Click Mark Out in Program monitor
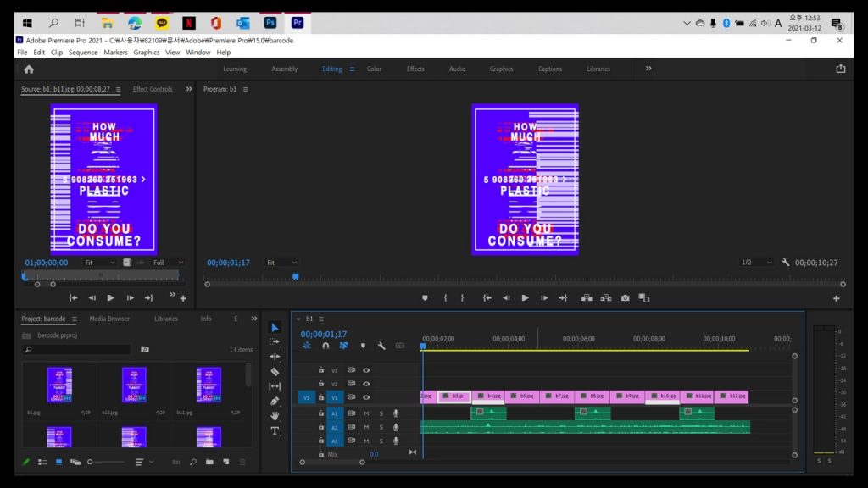Screen dimensions: 868x488 pyautogui.click(x=462, y=298)
